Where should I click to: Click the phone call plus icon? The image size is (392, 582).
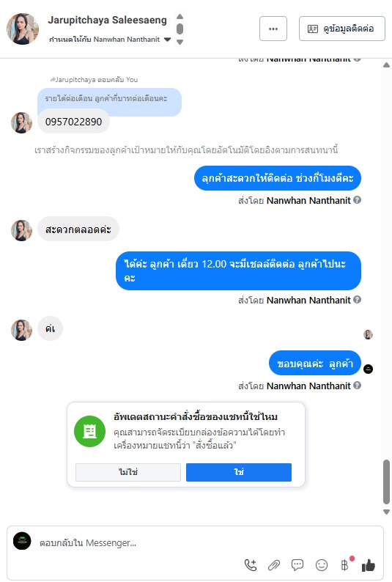[251, 565]
